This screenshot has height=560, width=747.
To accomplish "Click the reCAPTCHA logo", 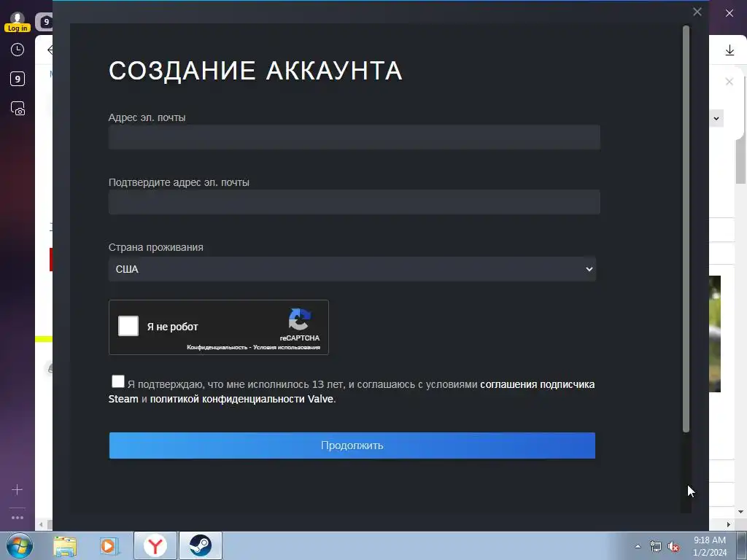I will pos(300,319).
